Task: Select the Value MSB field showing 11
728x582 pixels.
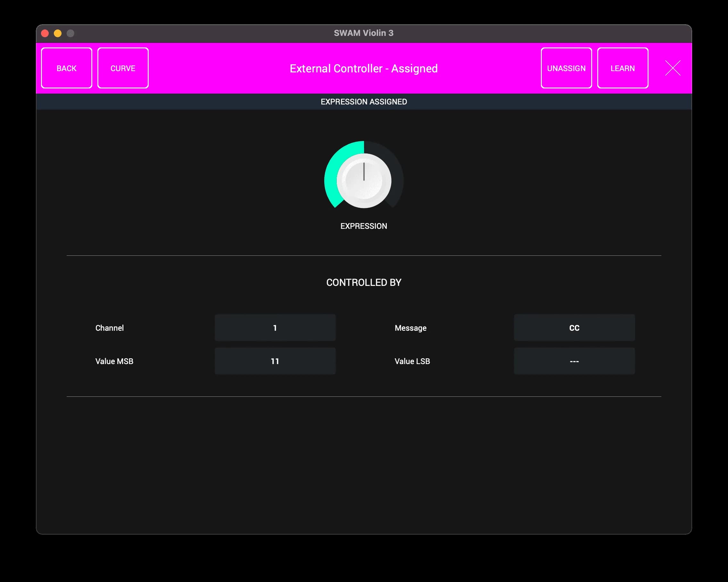Action: point(275,361)
